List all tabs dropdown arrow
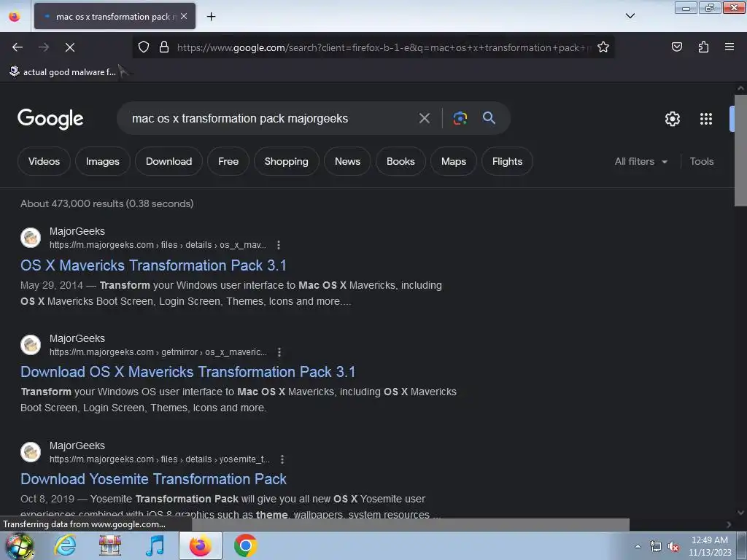This screenshot has height=560, width=747. 630,16
